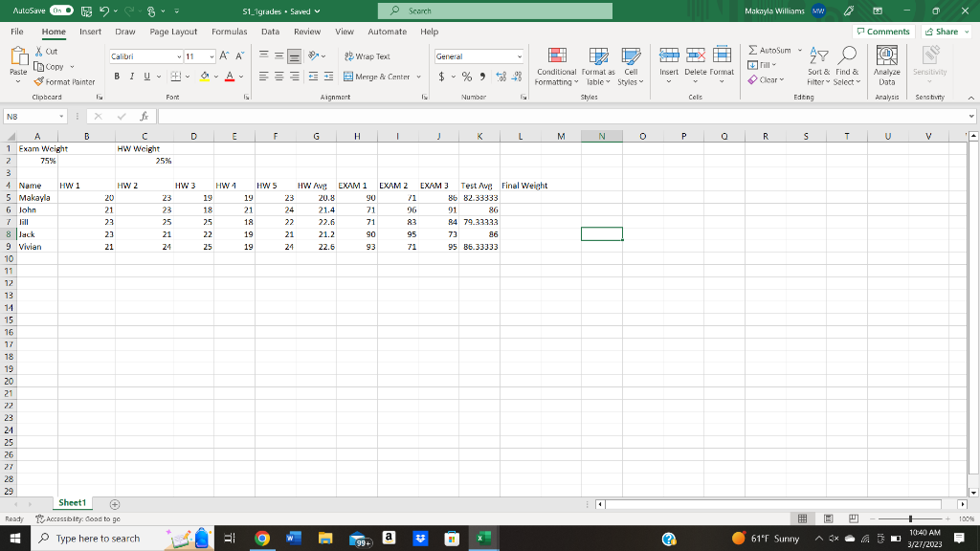Switch to the Formulas ribbon tab
980x551 pixels.
230,31
